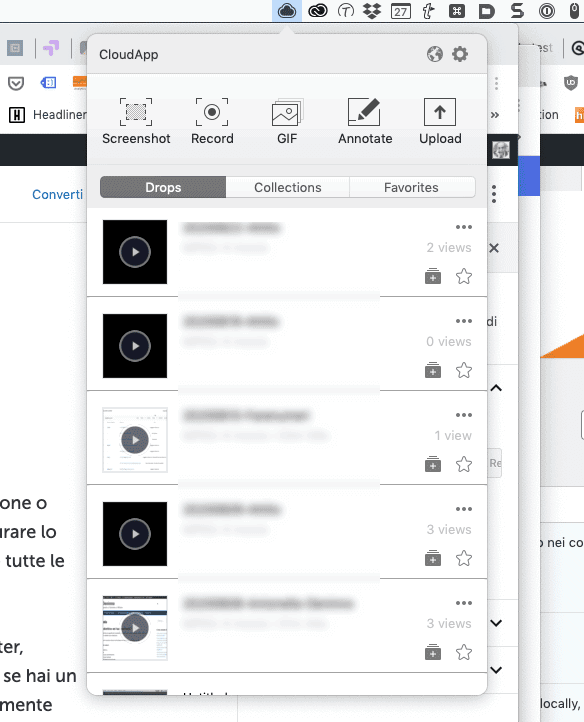This screenshot has height=722, width=584.
Task: Add the 0 views drop to a collection
Action: tap(433, 370)
